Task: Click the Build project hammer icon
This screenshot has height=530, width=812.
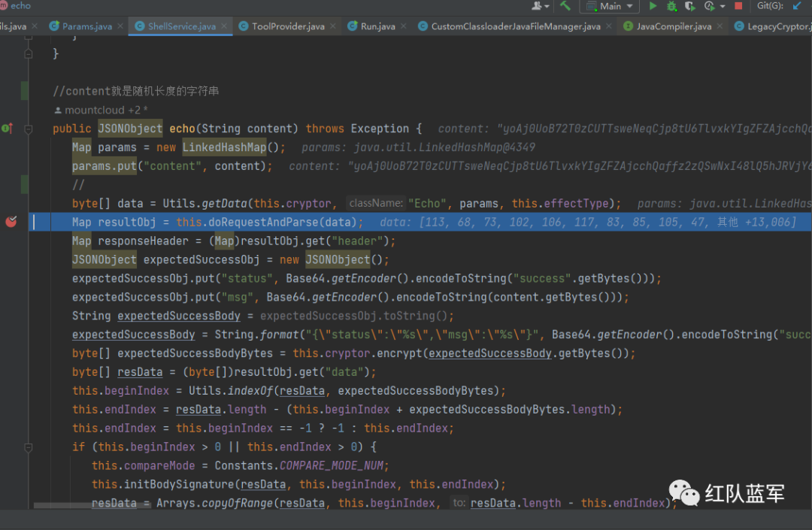Action: click(565, 6)
